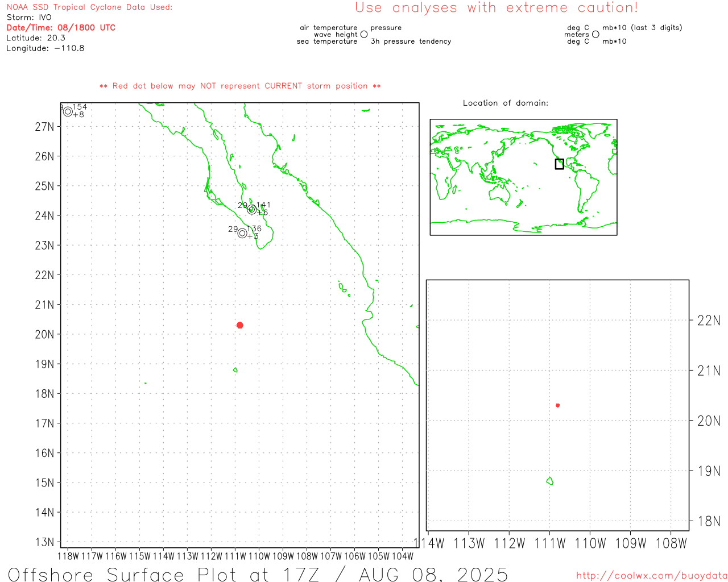The width and height of the screenshot is (728, 582).
Task: Click the 'Latitude: 20.3' value
Action: (x=36, y=38)
